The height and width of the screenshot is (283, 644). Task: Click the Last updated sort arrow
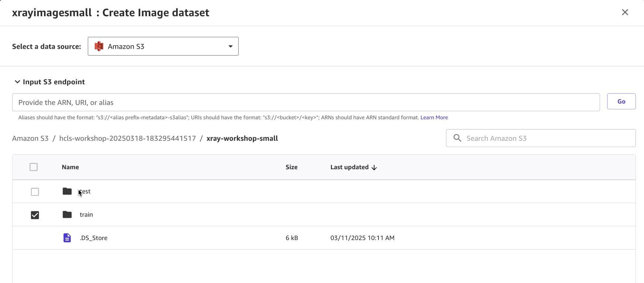[374, 168]
